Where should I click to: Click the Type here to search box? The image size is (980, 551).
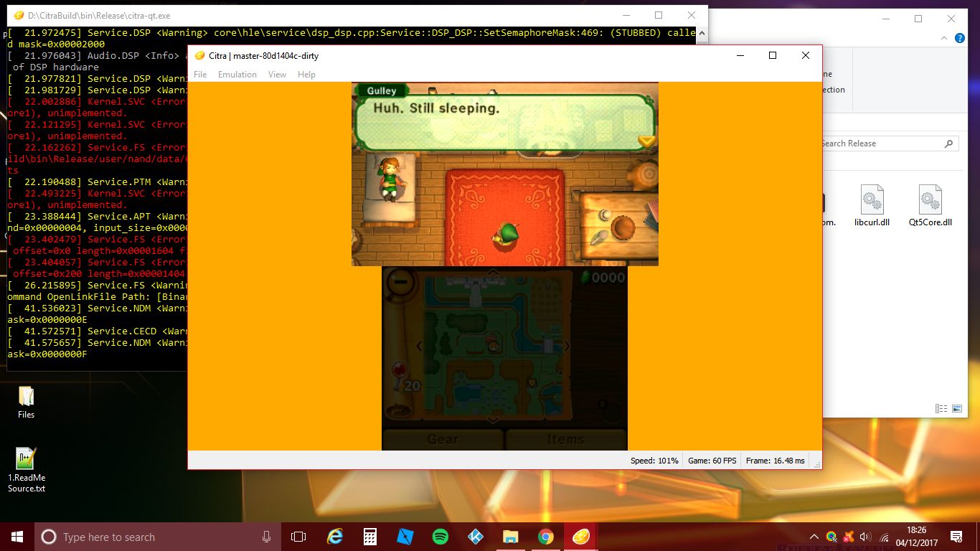pos(159,537)
